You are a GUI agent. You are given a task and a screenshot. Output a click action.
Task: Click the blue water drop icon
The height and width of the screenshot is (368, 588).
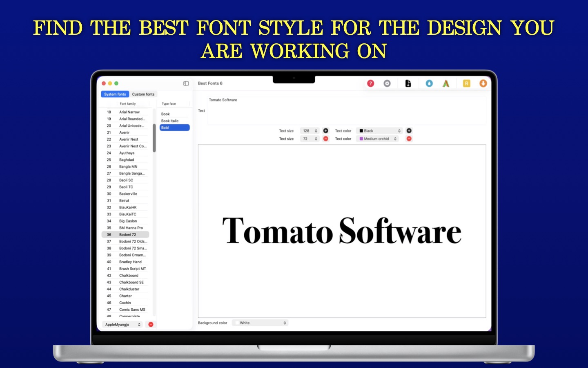click(x=429, y=83)
